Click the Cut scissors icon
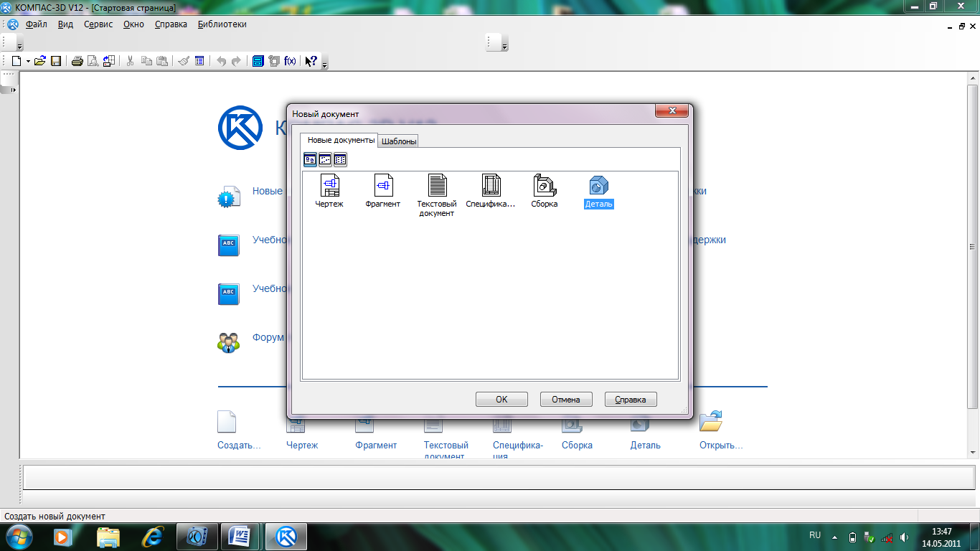 [x=130, y=61]
